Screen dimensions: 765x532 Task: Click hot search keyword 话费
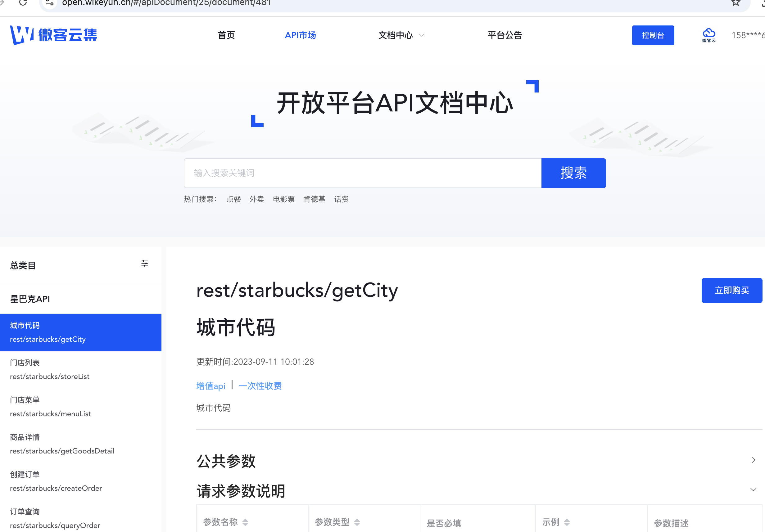[342, 199]
